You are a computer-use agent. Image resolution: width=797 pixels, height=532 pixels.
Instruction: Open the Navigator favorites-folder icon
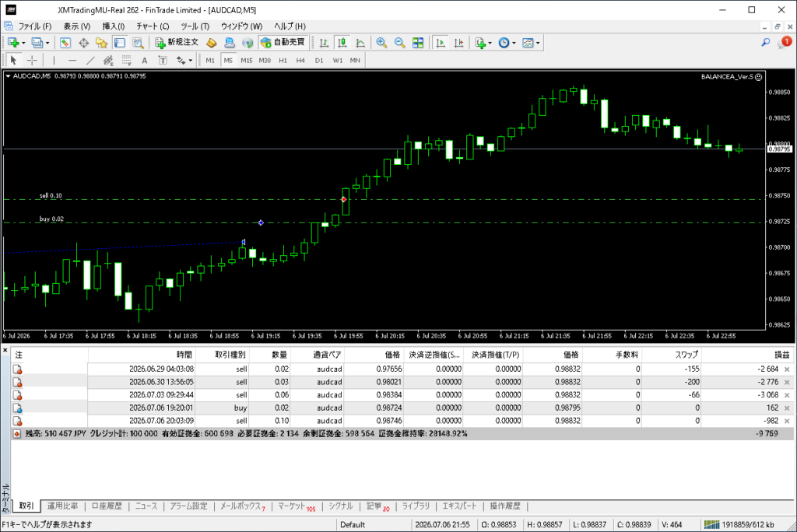point(101,43)
